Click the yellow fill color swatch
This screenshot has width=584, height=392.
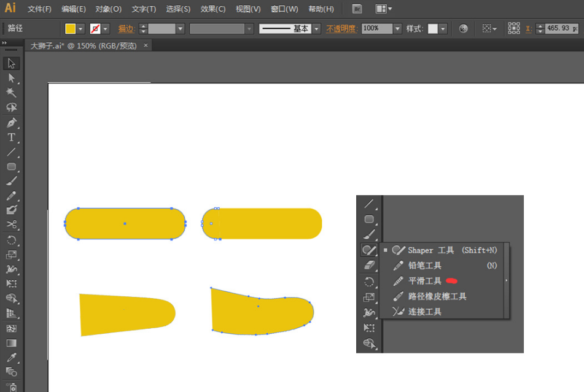[x=71, y=29]
